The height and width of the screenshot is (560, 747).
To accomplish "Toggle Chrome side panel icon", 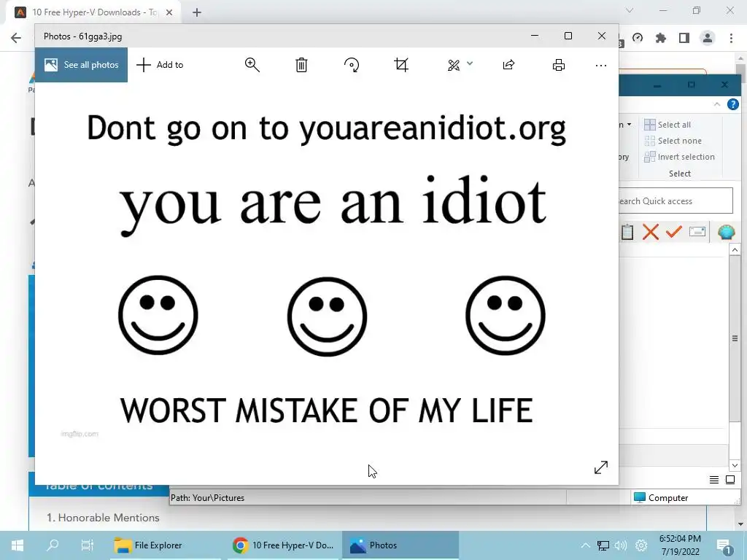I will coord(684,38).
